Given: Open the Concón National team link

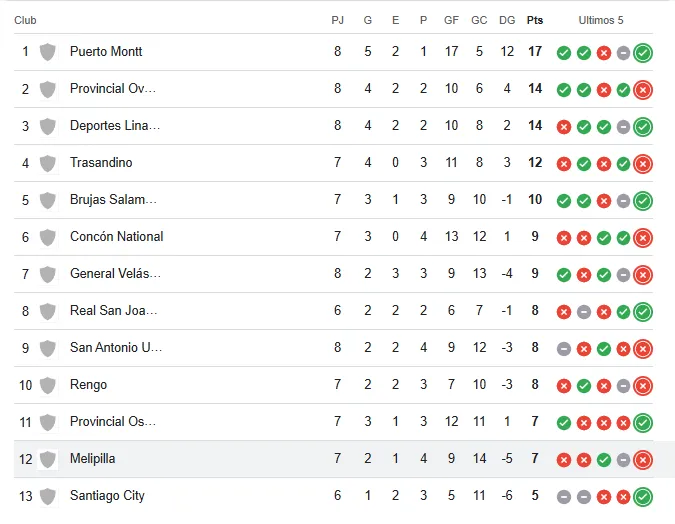Looking at the screenshot, I should (116, 237).
